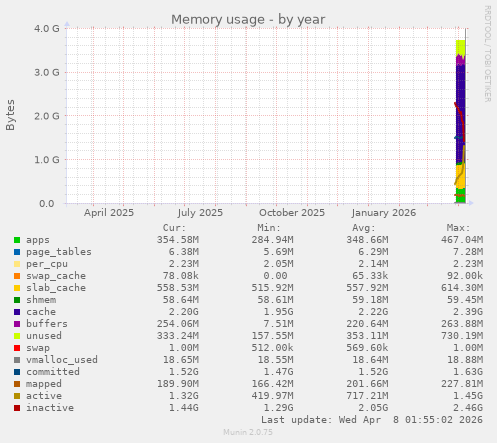497x443 pixels.
Task: Click apps current value 354.58M
Action: click(178, 240)
